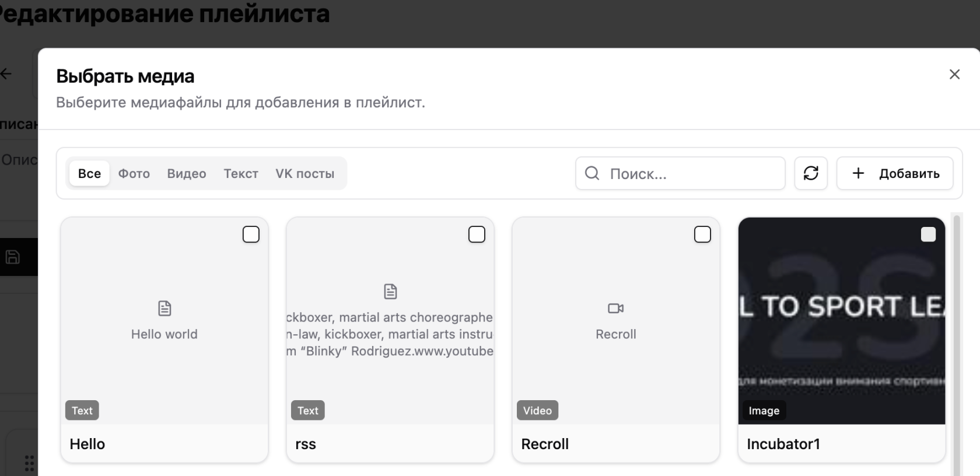Open the Видео filter tab

187,174
